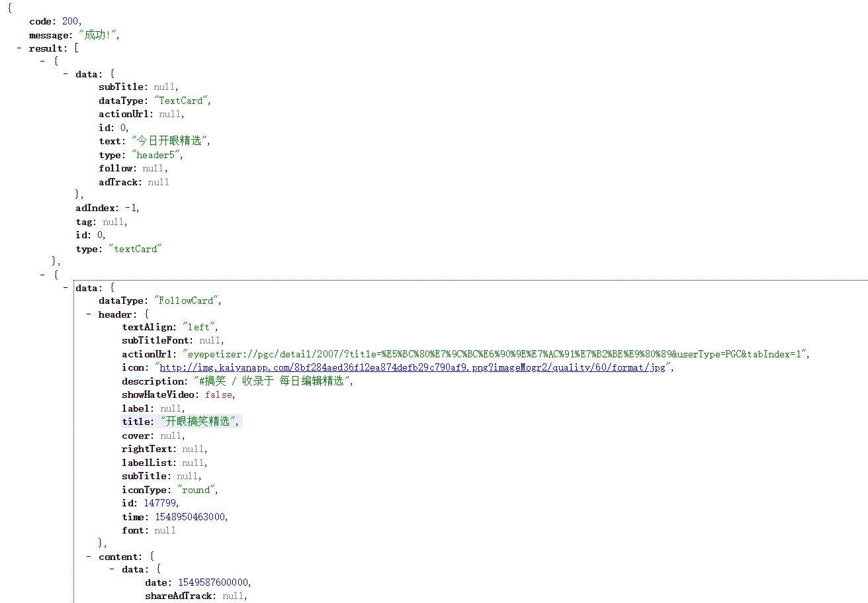Click the id value 147799
Image resolution: width=868 pixels, height=603 pixels.
160,503
